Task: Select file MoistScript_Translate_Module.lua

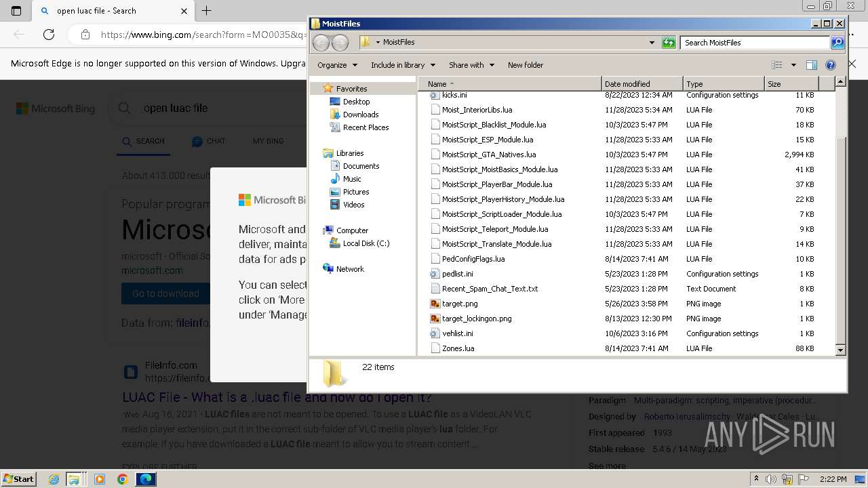Action: [496, 244]
